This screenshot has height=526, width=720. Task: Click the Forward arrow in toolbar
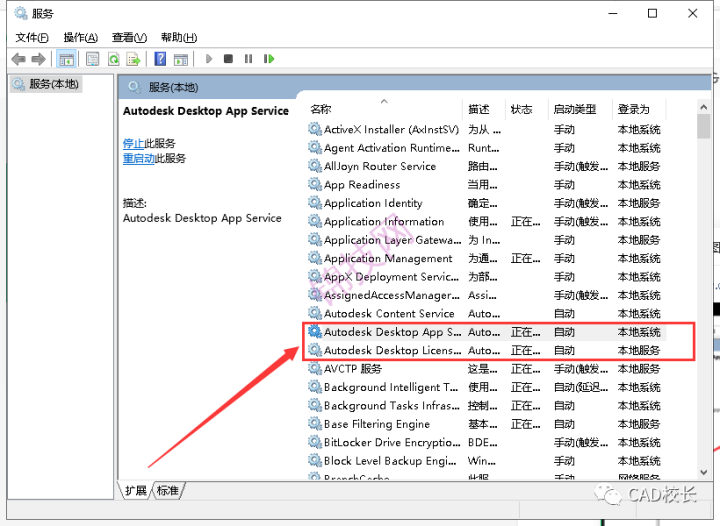click(40, 59)
